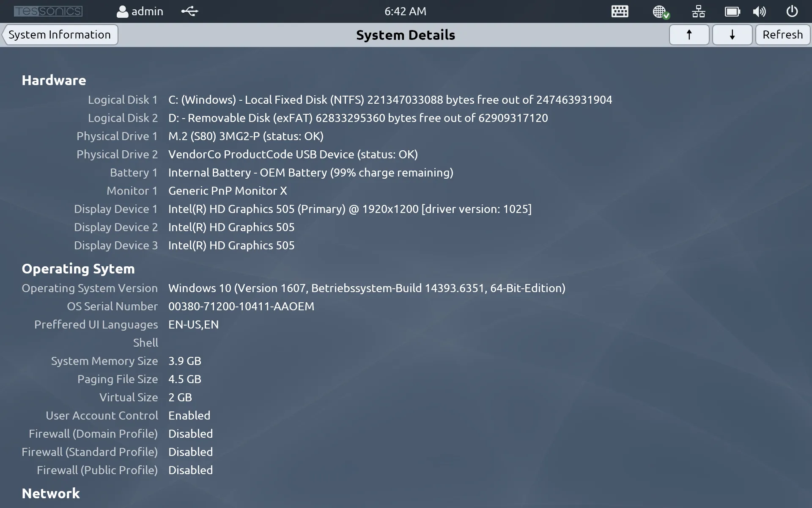812x508 pixels.
Task: Expand the Network section
Action: coord(50,493)
